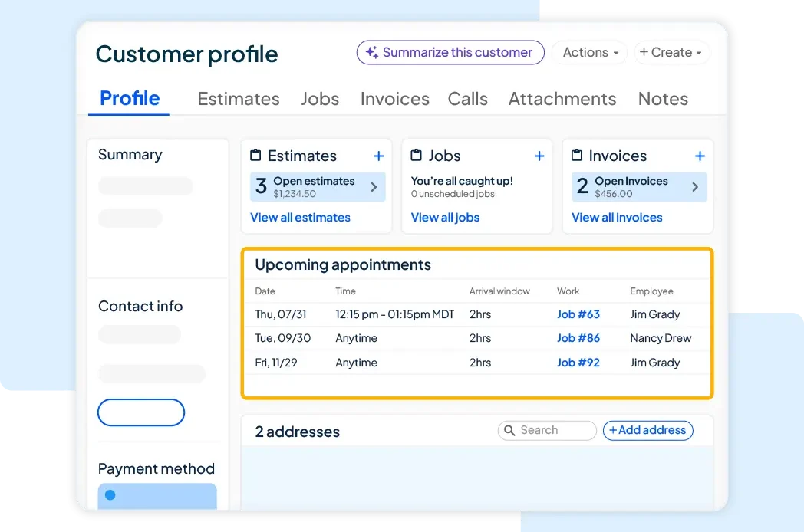Open the Jobs tab
The height and width of the screenshot is (532, 804).
coord(320,99)
